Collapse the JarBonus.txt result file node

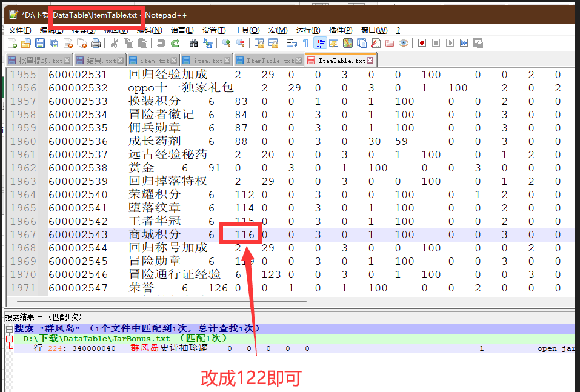coord(9,339)
